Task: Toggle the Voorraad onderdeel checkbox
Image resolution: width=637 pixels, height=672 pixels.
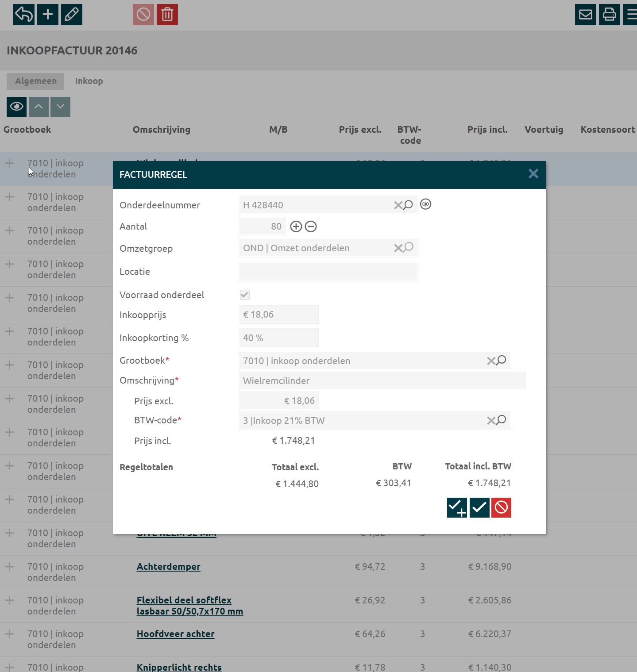Action: click(x=245, y=295)
